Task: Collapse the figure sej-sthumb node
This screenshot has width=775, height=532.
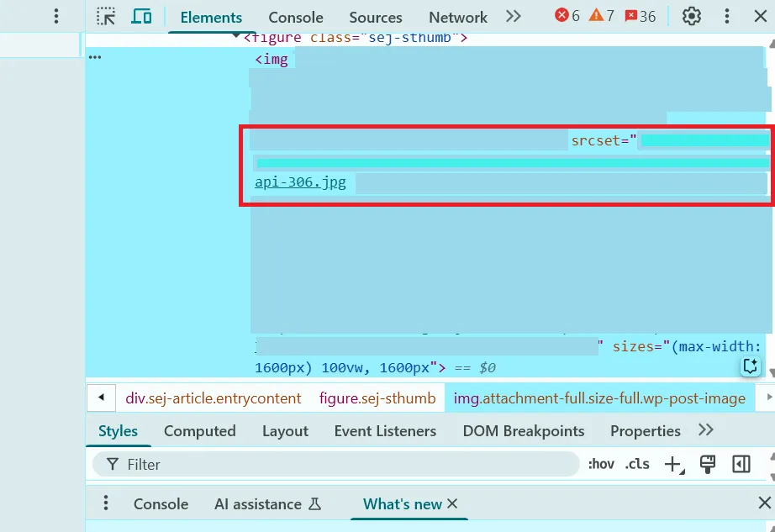Action: (236, 37)
